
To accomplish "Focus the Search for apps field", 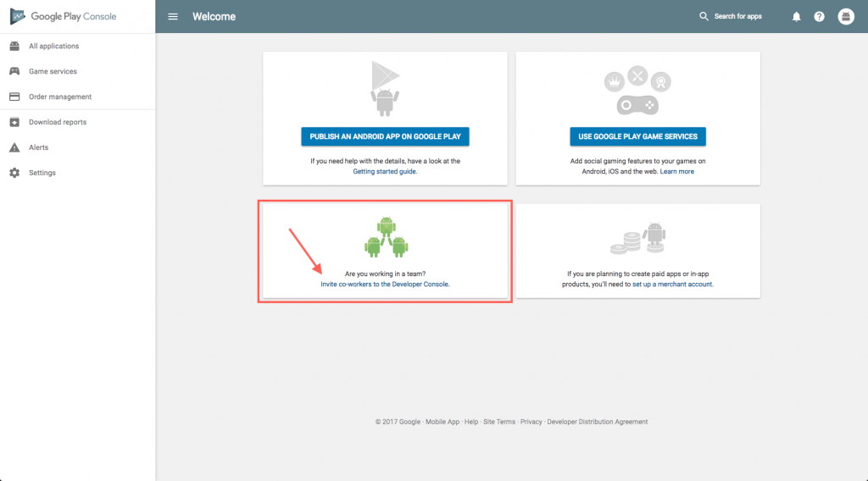I will [x=737, y=17].
